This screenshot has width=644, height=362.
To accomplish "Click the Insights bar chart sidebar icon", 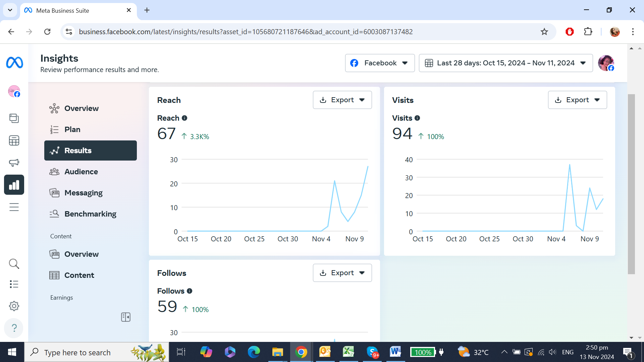I will tap(14, 185).
